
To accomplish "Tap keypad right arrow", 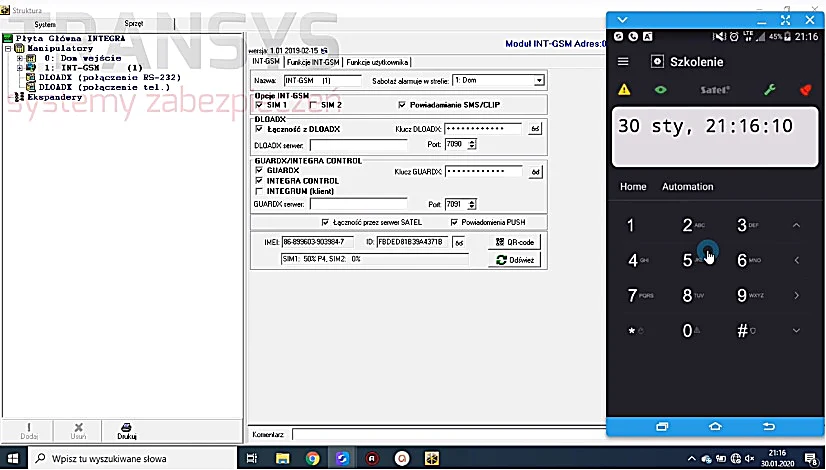I will (796, 295).
